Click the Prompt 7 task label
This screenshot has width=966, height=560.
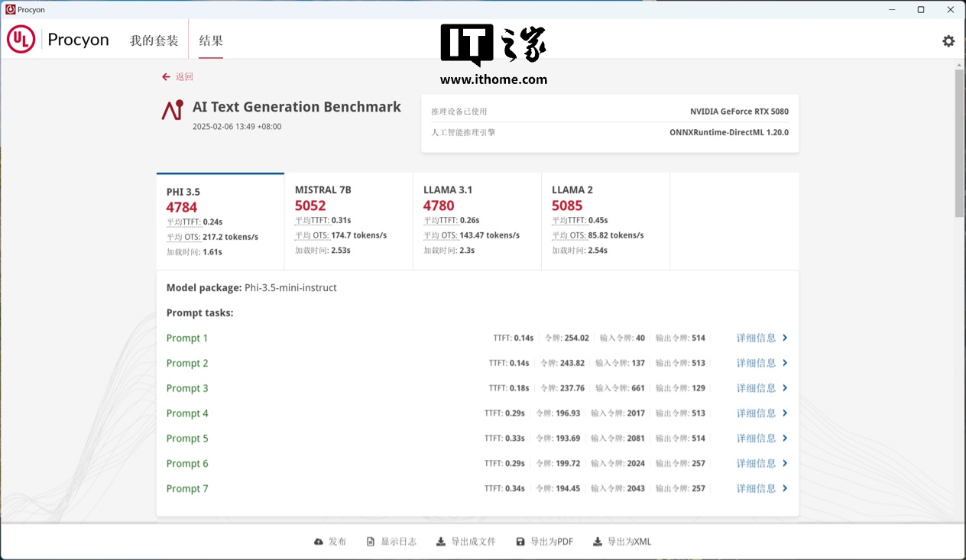(x=187, y=489)
